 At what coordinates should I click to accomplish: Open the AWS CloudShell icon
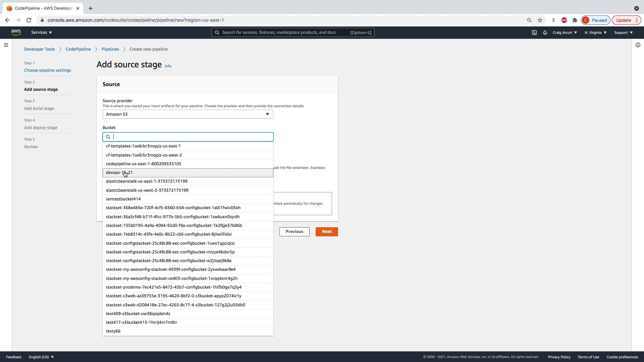[x=534, y=33]
